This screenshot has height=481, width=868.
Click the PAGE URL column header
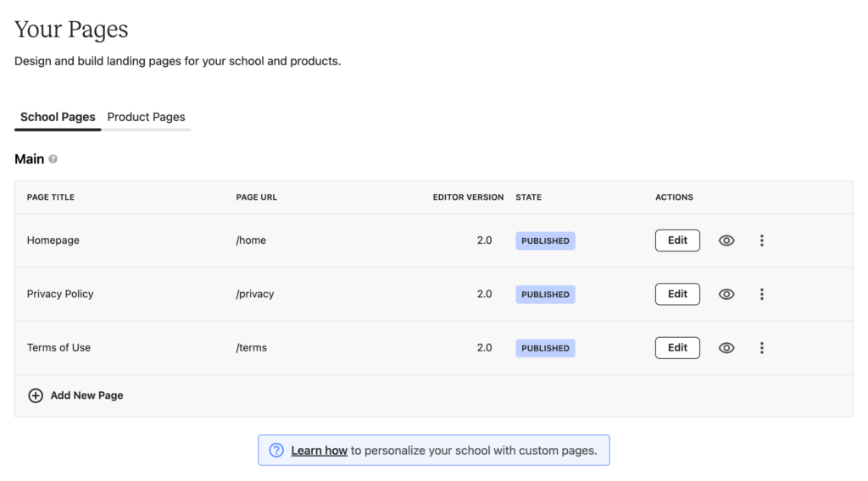coord(256,197)
